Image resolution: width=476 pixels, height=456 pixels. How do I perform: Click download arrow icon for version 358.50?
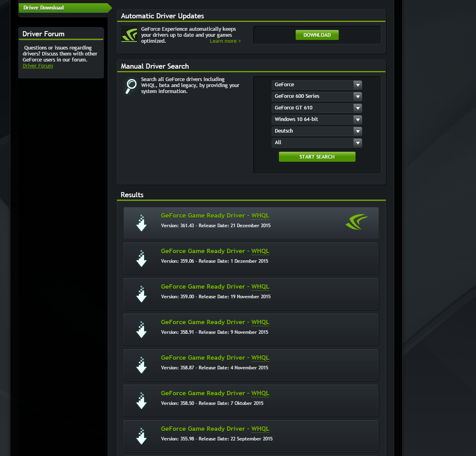point(142,401)
